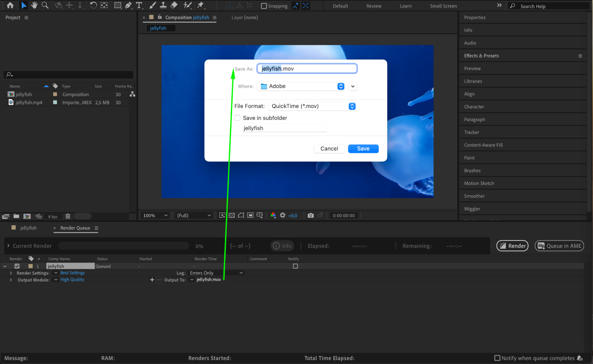Enable Notify when queue completes
The height and width of the screenshot is (364, 593).
click(497, 358)
